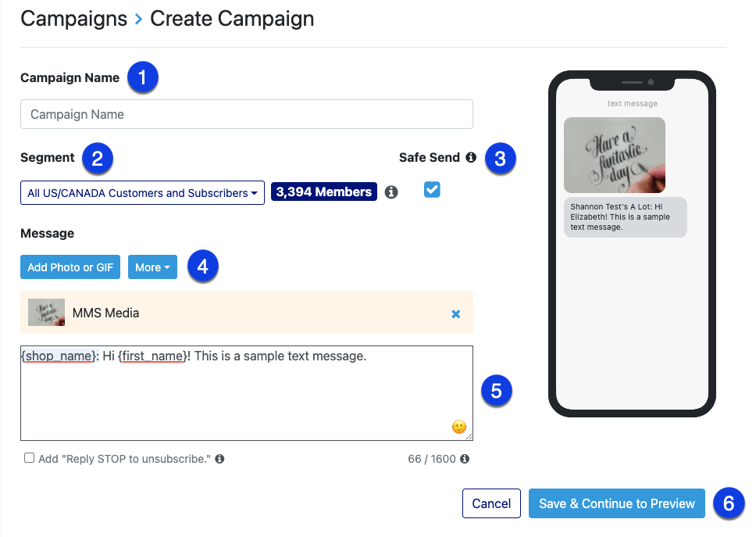The height and width of the screenshot is (537, 756).
Task: Click the emoji picker smiley icon
Action: click(459, 427)
